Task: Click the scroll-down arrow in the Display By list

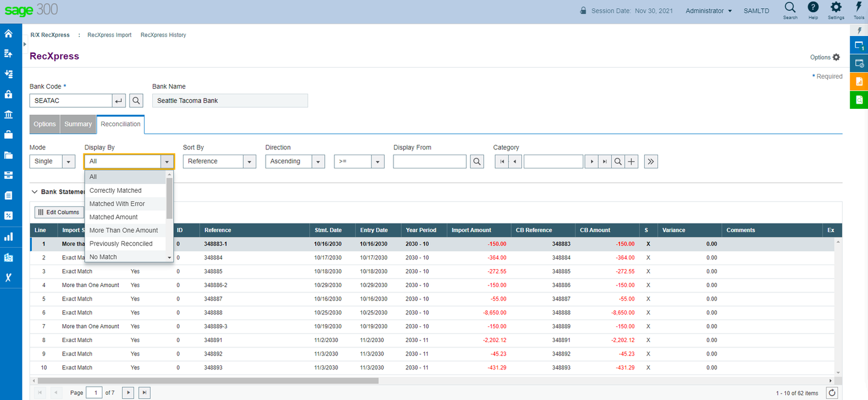Action: 170,257
